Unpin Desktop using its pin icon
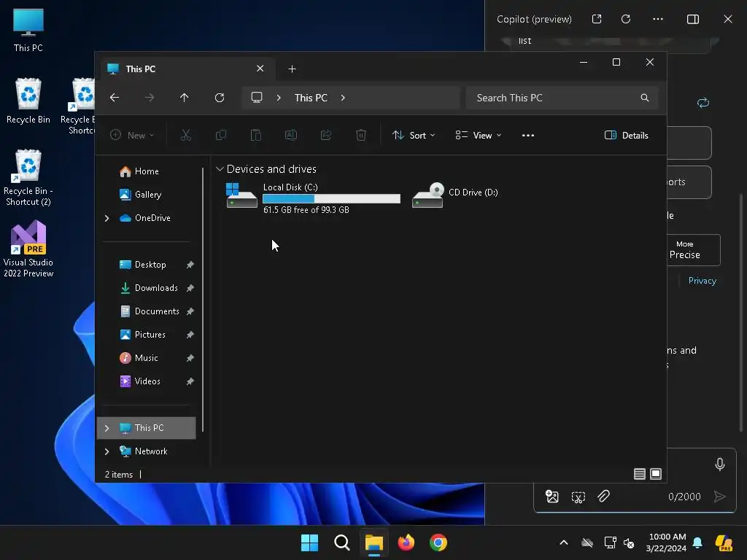The image size is (747, 560). pyautogui.click(x=190, y=265)
